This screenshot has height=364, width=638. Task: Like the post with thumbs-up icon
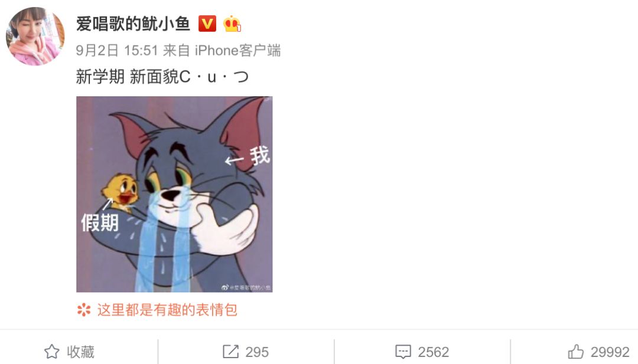576,352
